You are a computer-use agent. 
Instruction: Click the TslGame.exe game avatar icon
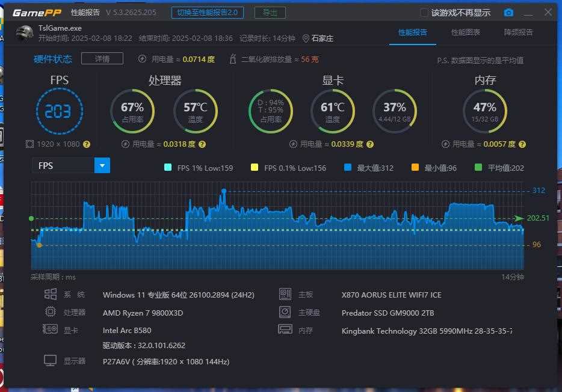[x=25, y=33]
